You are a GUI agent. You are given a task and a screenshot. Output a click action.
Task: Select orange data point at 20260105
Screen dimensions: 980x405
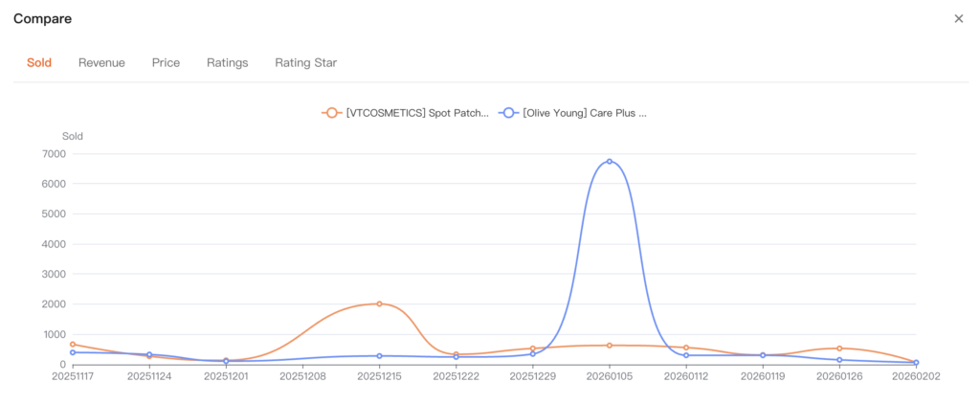point(610,346)
